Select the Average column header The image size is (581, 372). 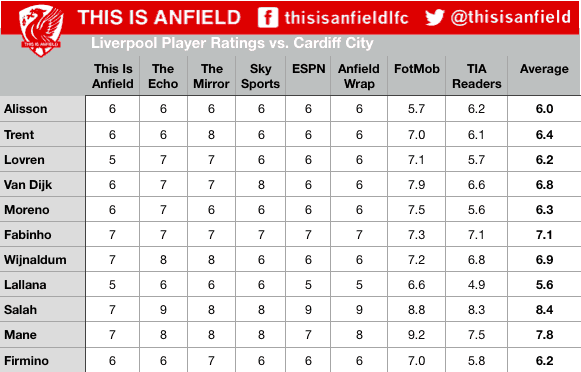[544, 69]
